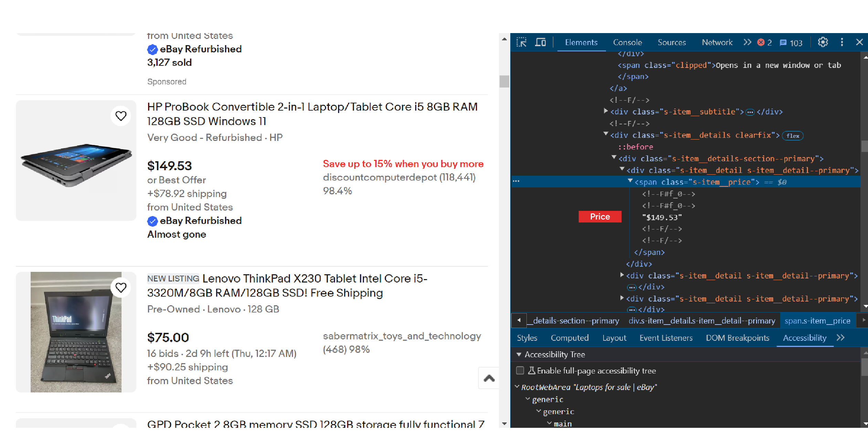Collapse the s-item__details clearfix div

click(606, 134)
